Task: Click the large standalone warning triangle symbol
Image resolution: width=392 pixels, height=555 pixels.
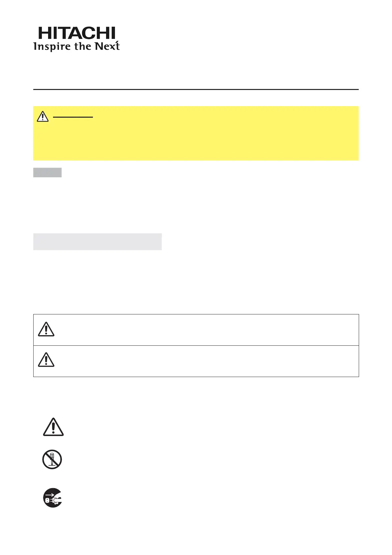Action: pos(53,427)
